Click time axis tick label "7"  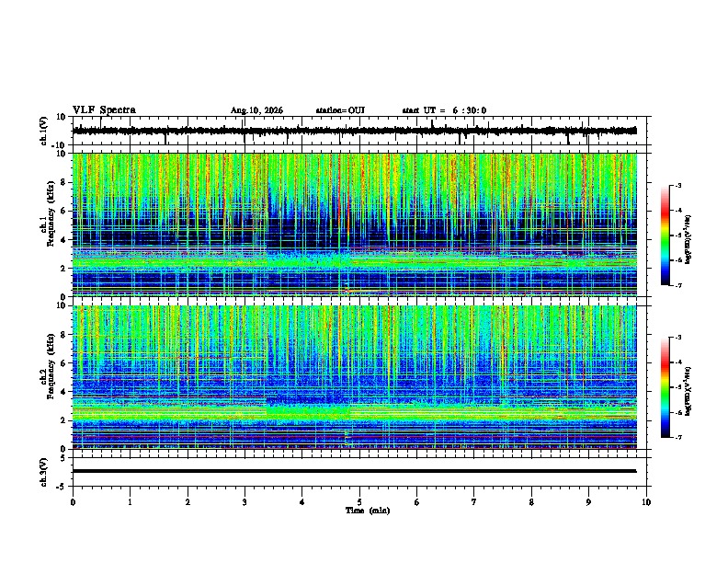474,502
